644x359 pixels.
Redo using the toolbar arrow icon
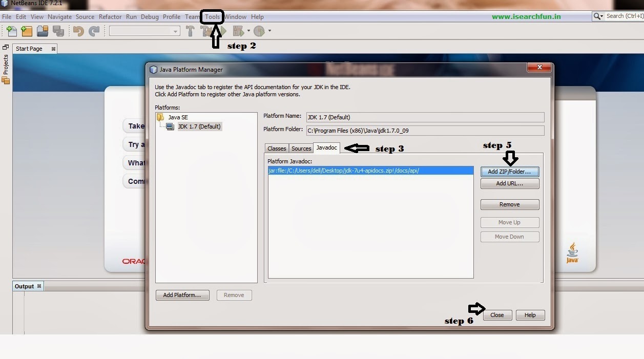[x=94, y=31]
